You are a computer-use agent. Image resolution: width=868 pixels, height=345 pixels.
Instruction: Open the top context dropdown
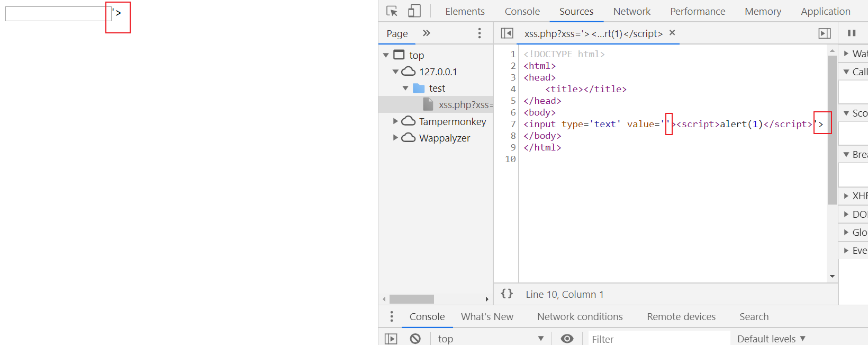[491, 339]
